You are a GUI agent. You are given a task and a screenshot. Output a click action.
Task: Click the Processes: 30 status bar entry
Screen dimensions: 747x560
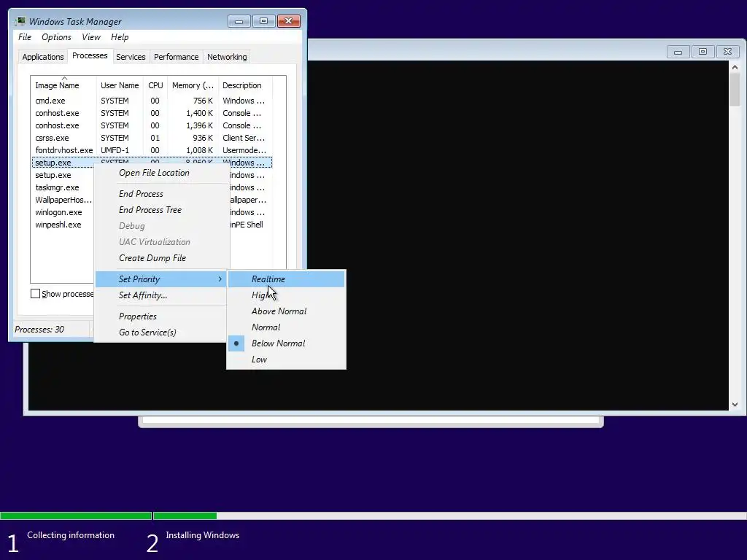click(x=39, y=330)
